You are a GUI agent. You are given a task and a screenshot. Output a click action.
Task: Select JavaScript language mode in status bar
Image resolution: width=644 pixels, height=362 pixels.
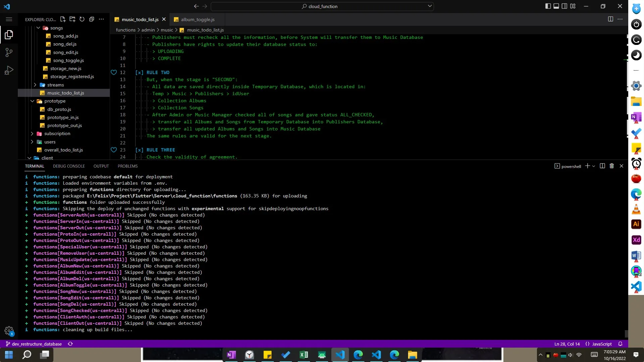(602, 344)
